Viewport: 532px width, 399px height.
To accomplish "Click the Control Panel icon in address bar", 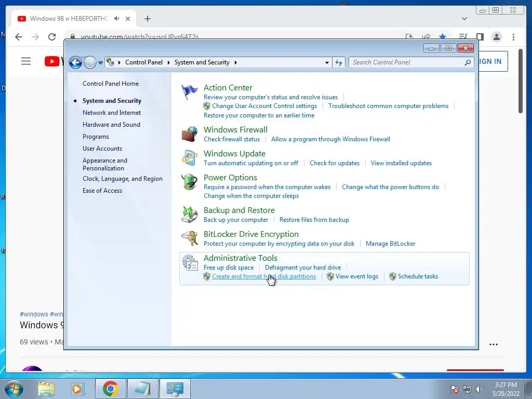I will [110, 62].
